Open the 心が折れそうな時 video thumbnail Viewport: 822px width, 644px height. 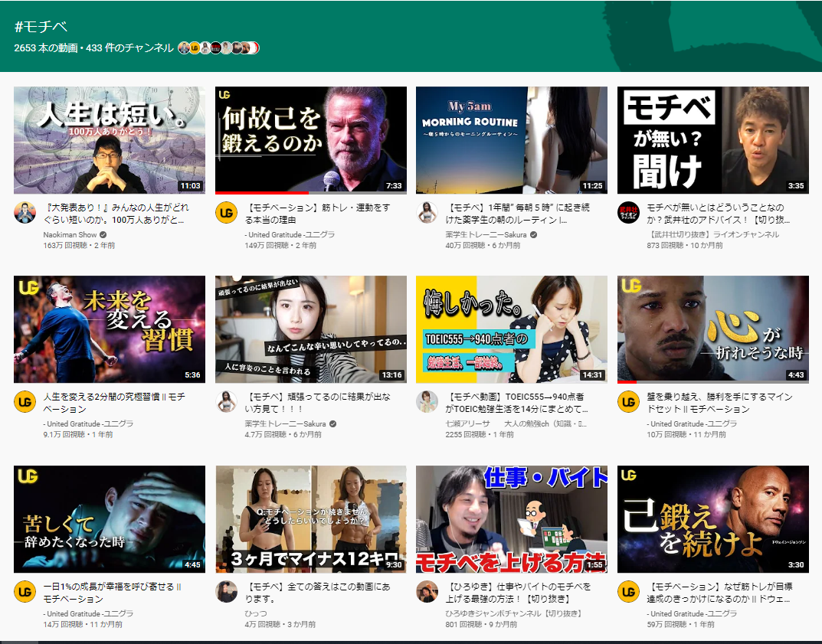(x=712, y=329)
